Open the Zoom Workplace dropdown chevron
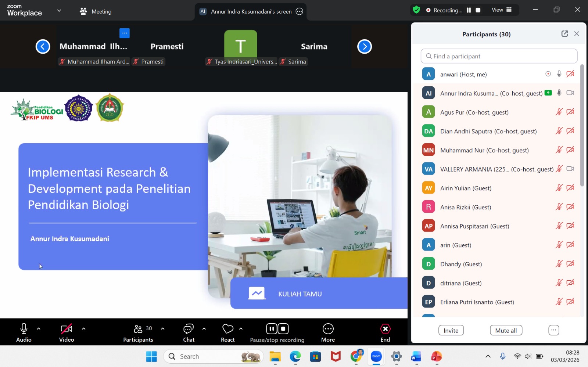 pos(59,11)
